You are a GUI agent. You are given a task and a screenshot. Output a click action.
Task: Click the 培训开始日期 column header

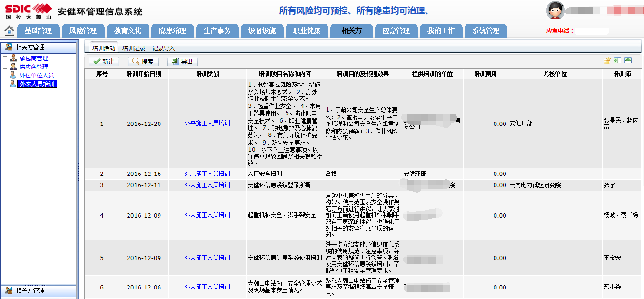click(x=143, y=74)
